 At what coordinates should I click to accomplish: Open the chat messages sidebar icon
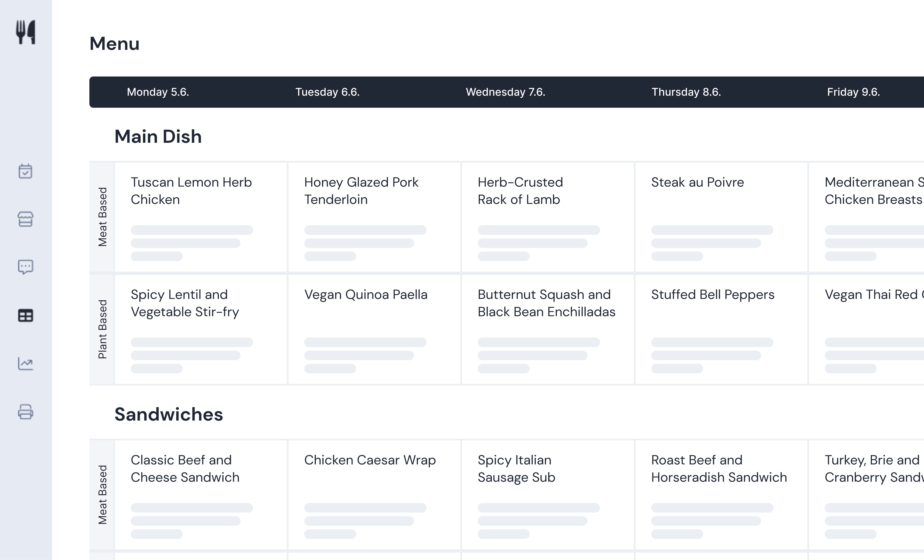click(x=25, y=267)
